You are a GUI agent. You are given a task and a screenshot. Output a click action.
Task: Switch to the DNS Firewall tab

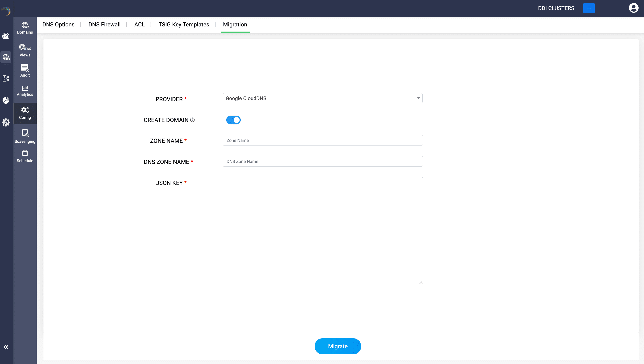[x=104, y=24]
